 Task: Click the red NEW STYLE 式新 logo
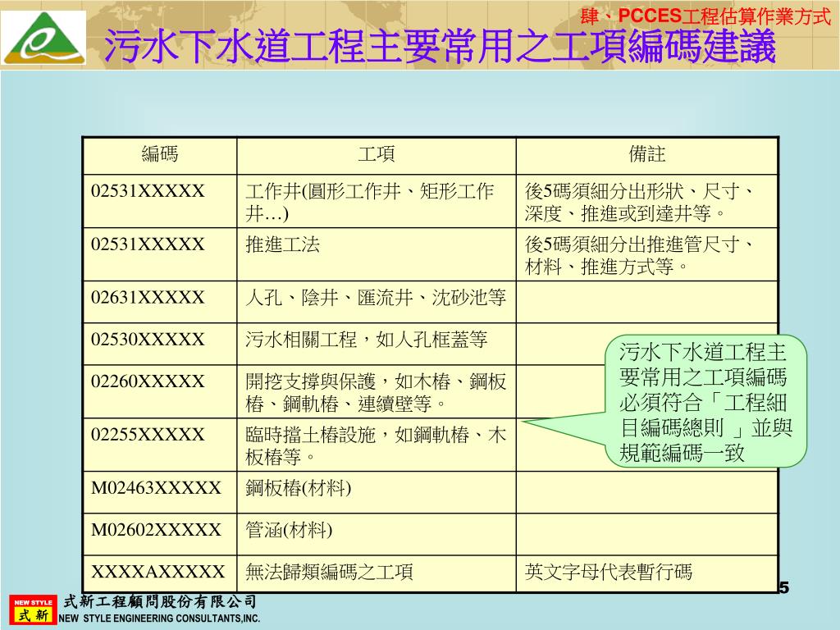pyautogui.click(x=33, y=610)
